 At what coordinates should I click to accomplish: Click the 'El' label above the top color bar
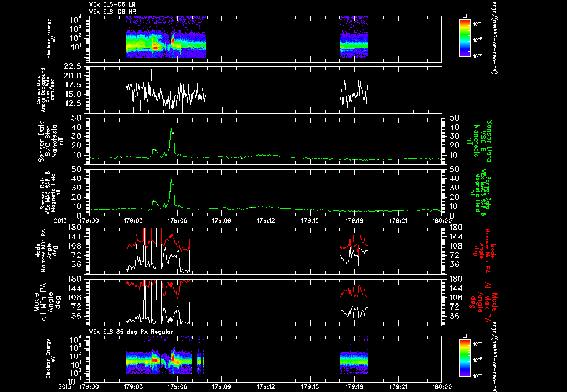[465, 16]
